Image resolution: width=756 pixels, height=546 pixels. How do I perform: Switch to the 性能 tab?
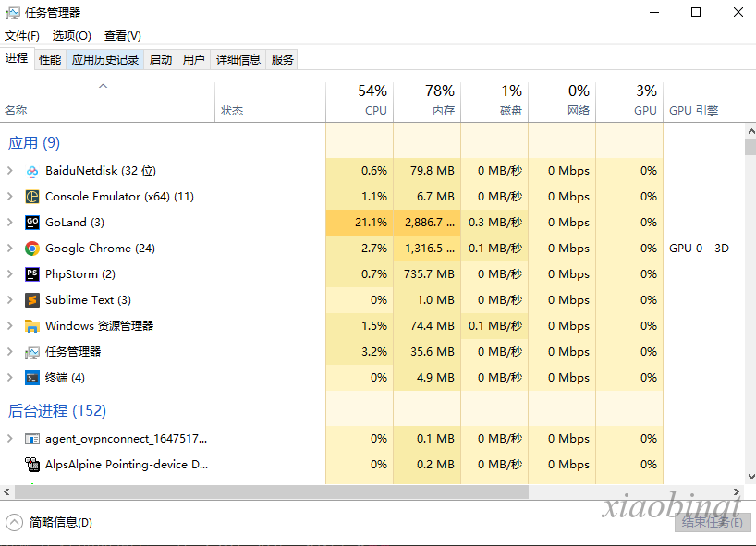tap(50, 60)
